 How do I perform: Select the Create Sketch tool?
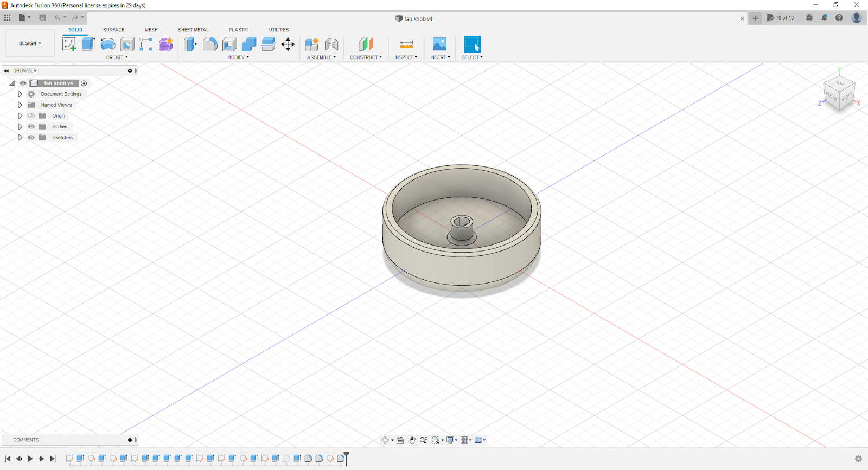pyautogui.click(x=69, y=44)
